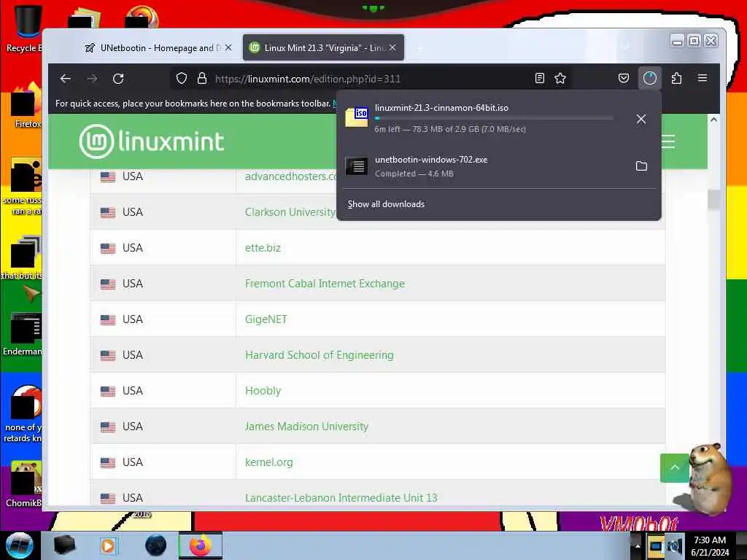Show unetbootin-windows-702.exe in folder
The height and width of the screenshot is (560, 747).
641,166
